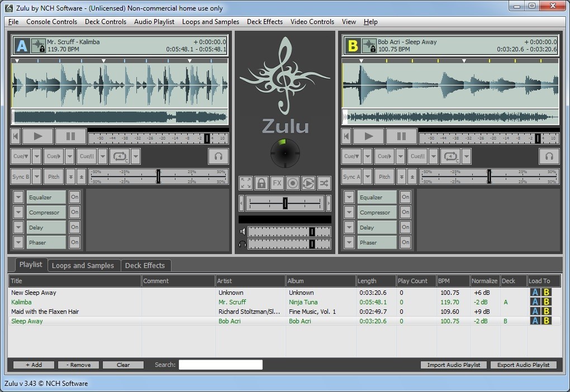Click the shuffle icon in center panel
This screenshot has width=570, height=392.
coord(324,183)
